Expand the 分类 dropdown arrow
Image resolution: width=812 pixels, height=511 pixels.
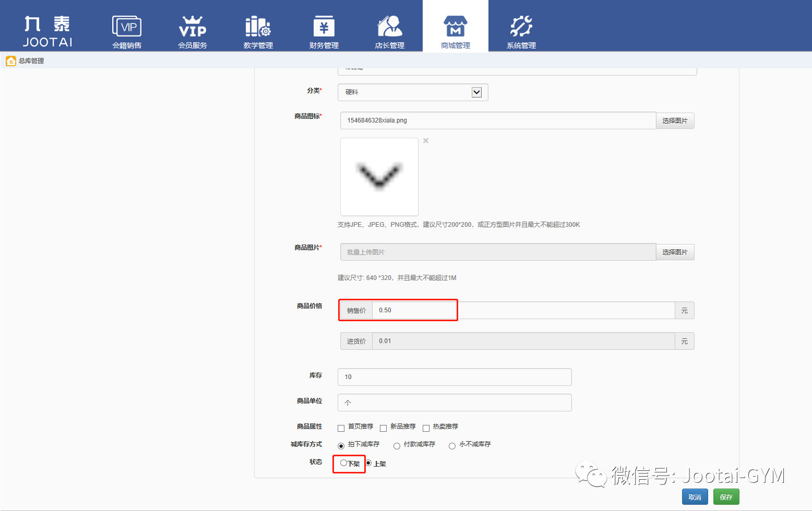pyautogui.click(x=476, y=92)
